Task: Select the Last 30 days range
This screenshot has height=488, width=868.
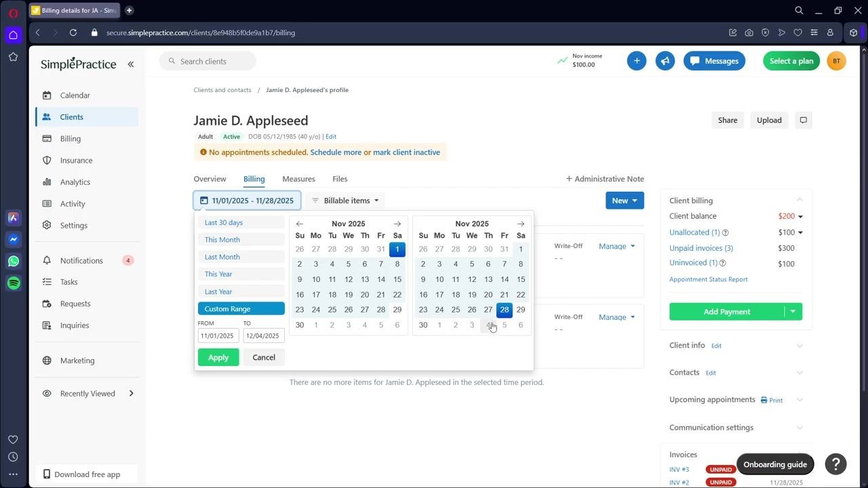Action: (x=241, y=222)
